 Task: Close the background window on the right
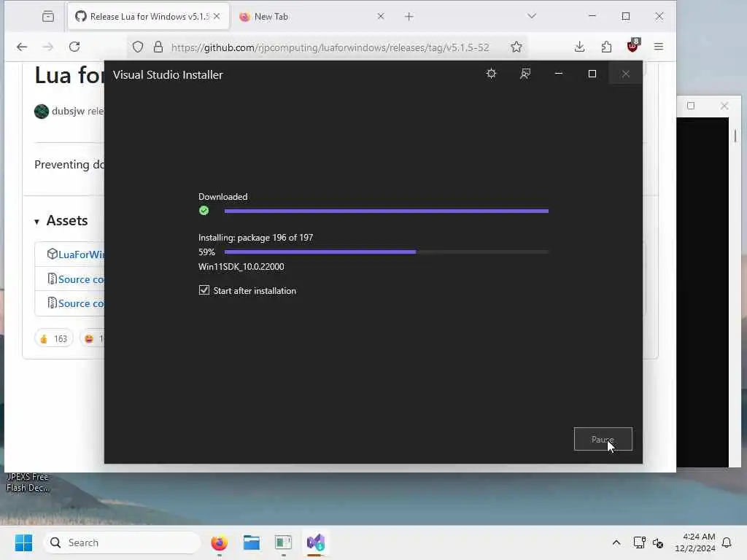724,106
